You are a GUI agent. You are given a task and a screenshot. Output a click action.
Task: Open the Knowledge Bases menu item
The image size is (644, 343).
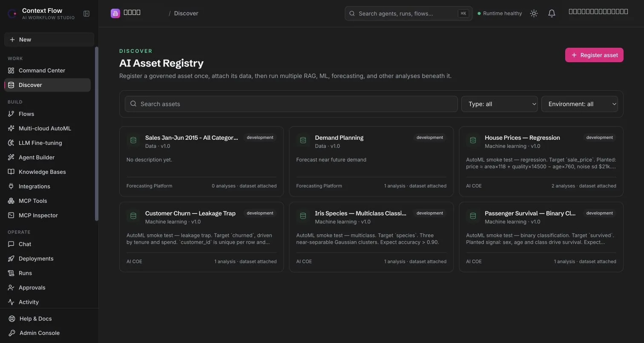point(48,172)
